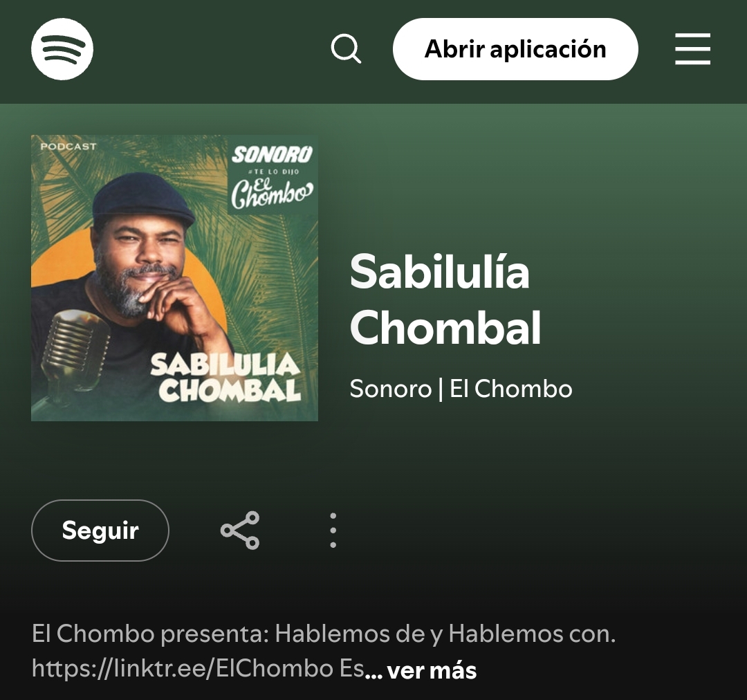
Task: Open the hamburger menu icon
Action: point(692,48)
